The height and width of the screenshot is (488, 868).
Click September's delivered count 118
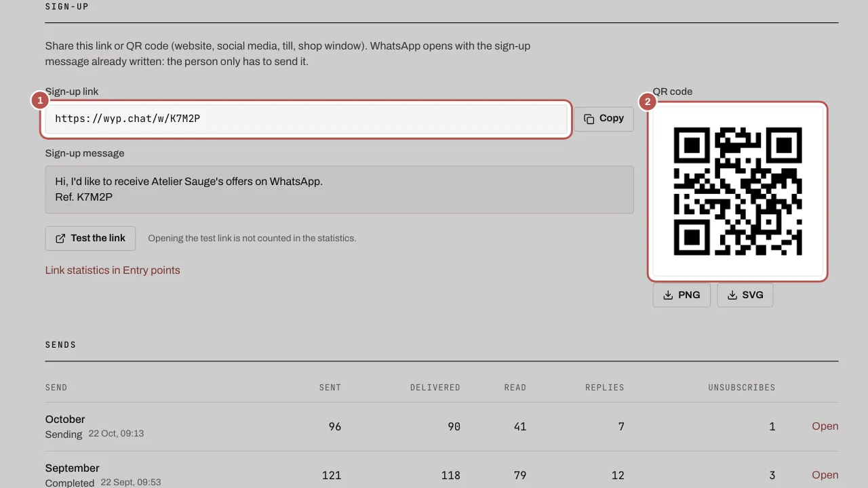pos(451,475)
